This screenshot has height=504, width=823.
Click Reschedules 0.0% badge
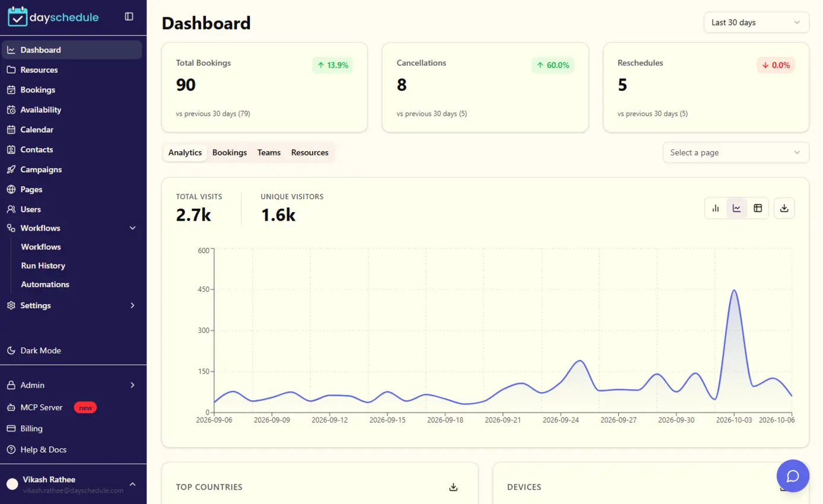776,65
